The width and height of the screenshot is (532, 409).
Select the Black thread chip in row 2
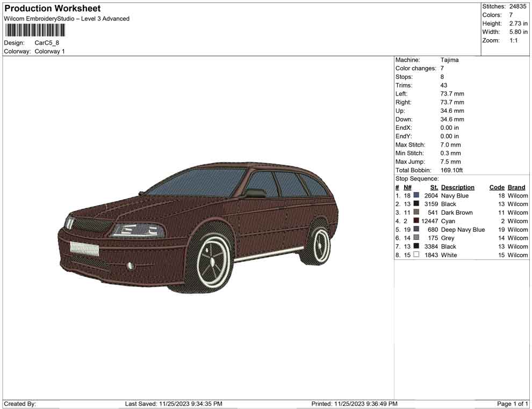tap(415, 204)
